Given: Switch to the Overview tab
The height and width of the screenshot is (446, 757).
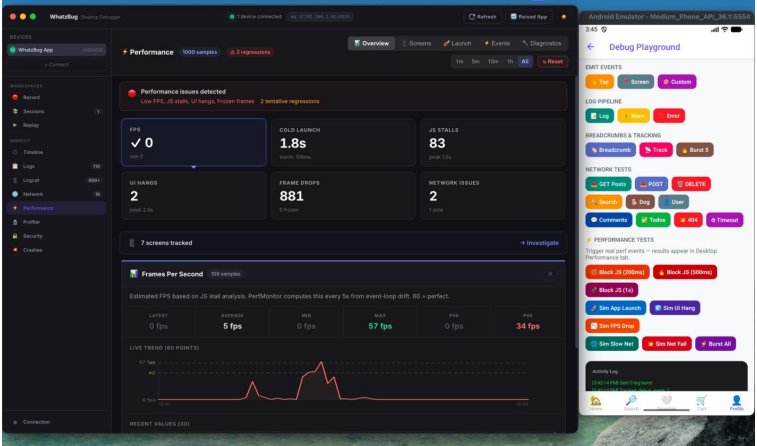Looking at the screenshot, I should coord(371,43).
